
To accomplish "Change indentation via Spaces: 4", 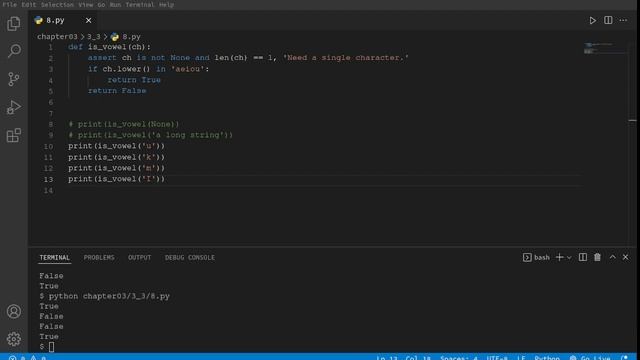I will (x=458, y=357).
